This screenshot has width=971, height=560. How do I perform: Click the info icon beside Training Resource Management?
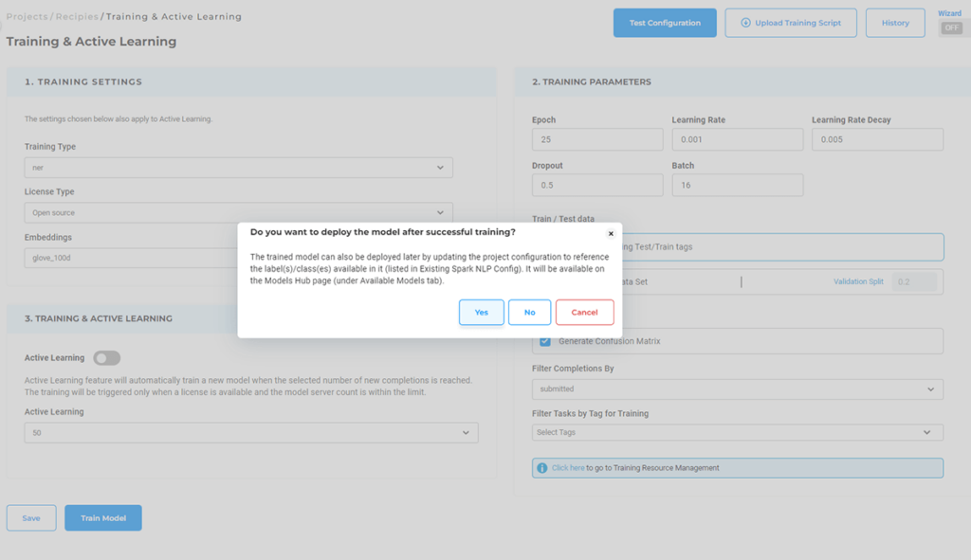coord(542,468)
